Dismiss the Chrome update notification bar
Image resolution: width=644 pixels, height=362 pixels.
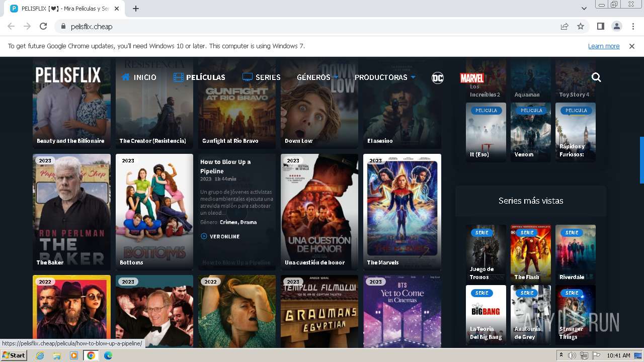tap(632, 46)
